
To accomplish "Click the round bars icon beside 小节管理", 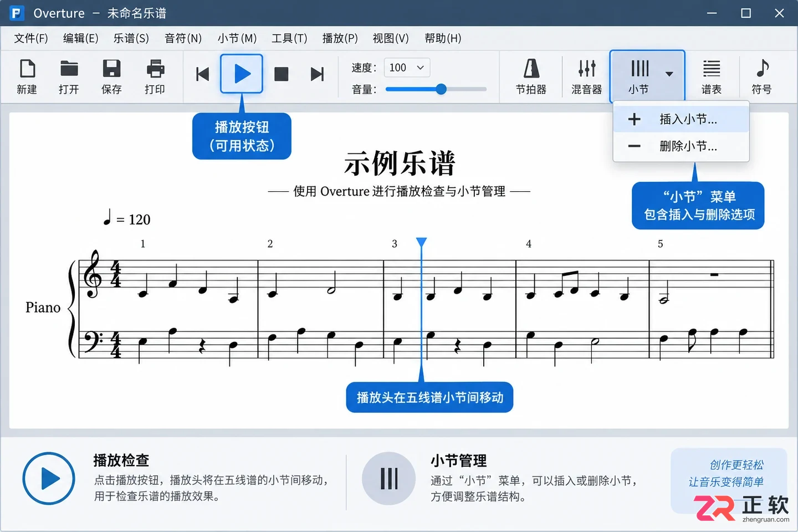I will coord(389,479).
